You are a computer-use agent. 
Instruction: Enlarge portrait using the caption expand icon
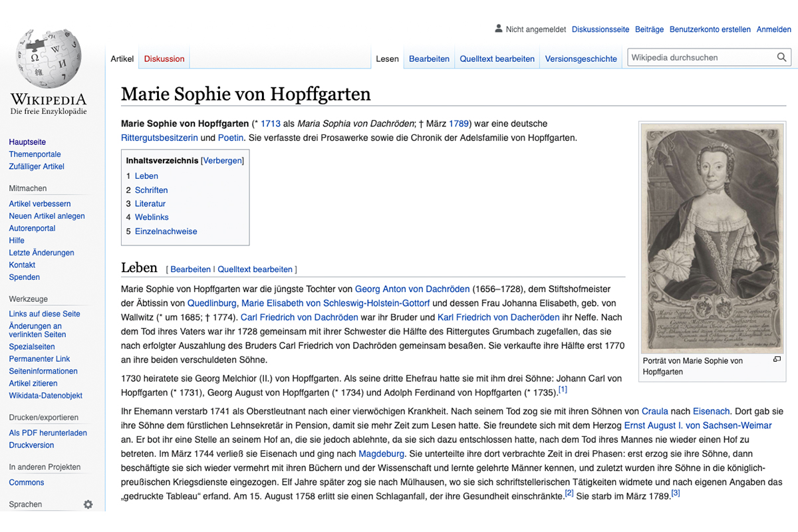(x=776, y=360)
